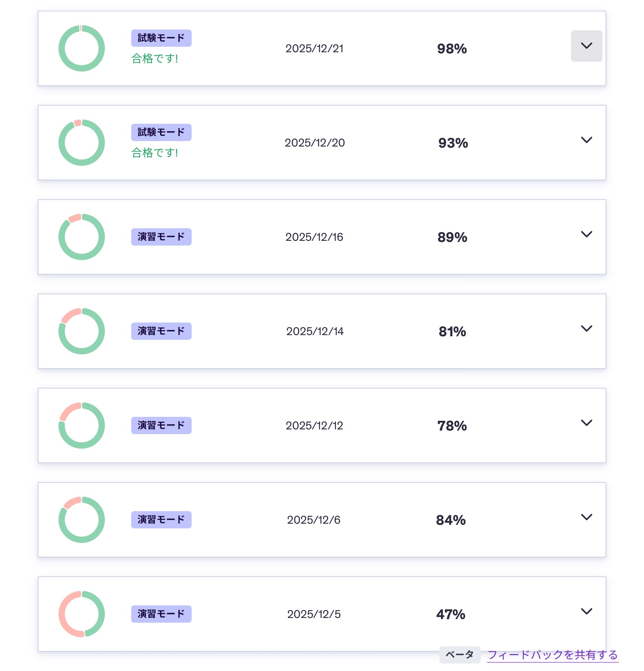
Task: Expand the 47% result chevron
Action: (586, 612)
